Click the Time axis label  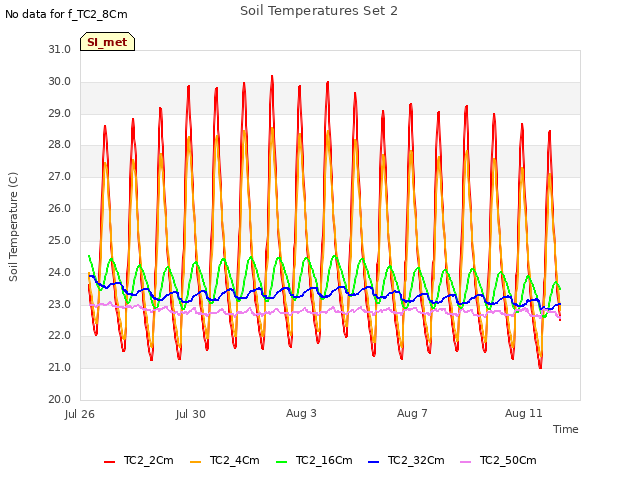pos(566,429)
